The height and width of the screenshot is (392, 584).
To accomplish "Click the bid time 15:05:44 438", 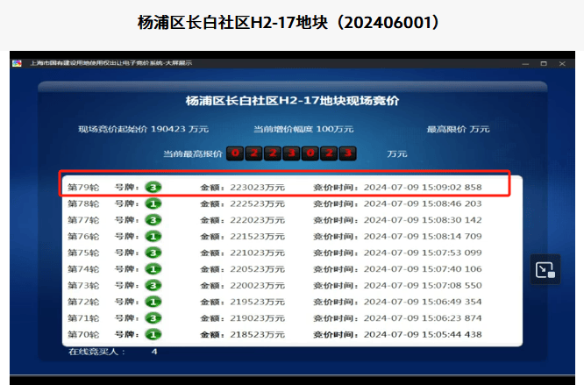I will point(452,335).
